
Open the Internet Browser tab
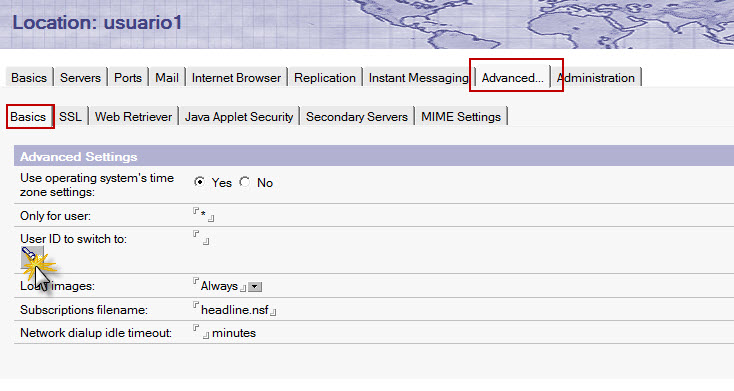coord(236,78)
